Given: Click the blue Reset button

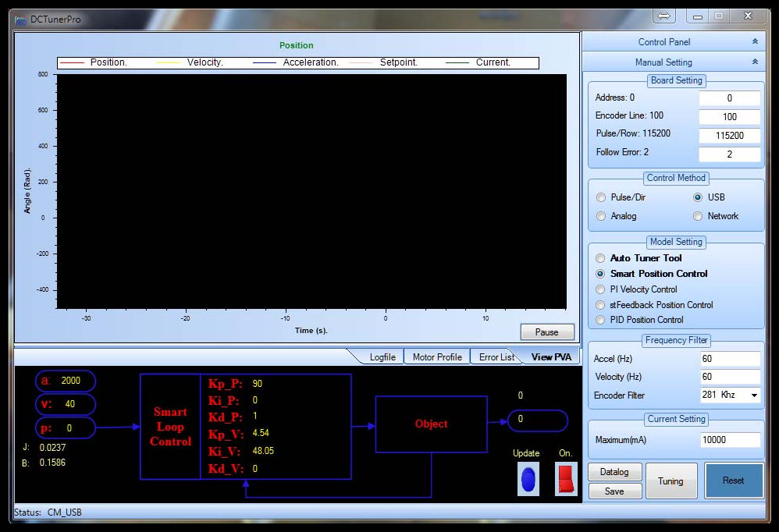Looking at the screenshot, I should (733, 481).
